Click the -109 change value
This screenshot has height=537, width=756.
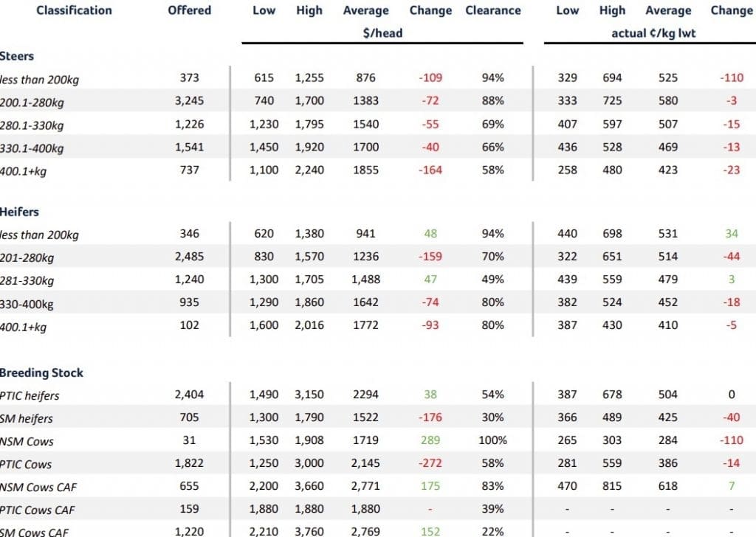click(x=430, y=77)
